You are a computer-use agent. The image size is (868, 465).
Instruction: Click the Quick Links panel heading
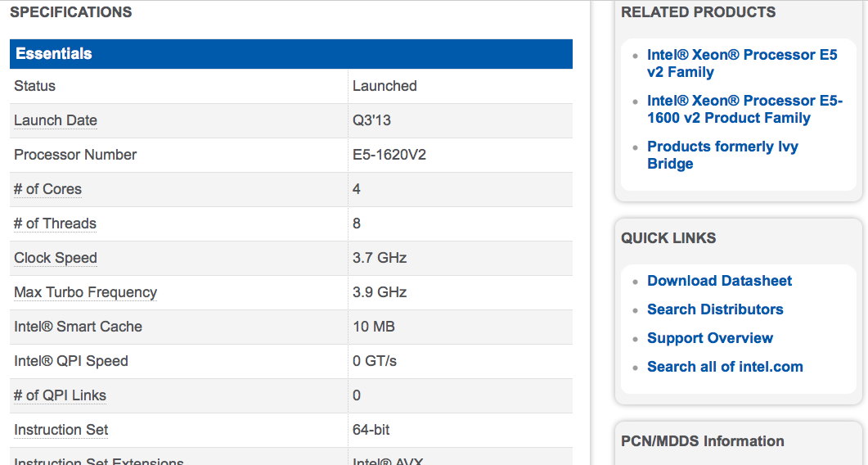pos(668,238)
